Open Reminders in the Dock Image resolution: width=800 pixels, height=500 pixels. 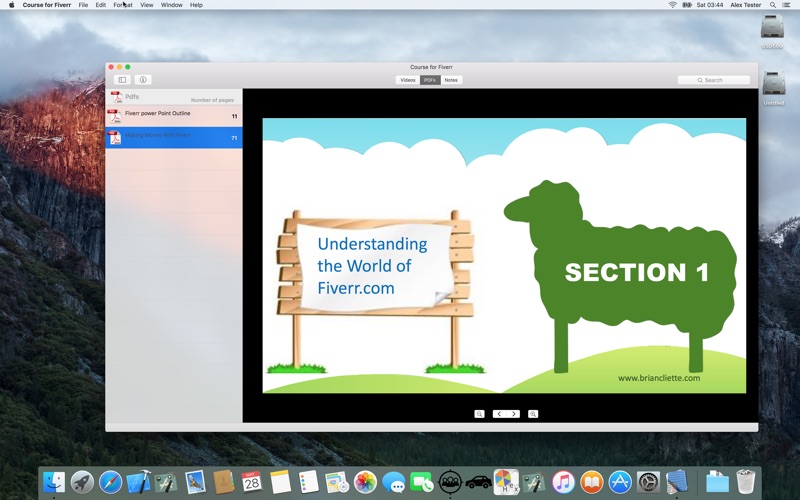pos(308,482)
